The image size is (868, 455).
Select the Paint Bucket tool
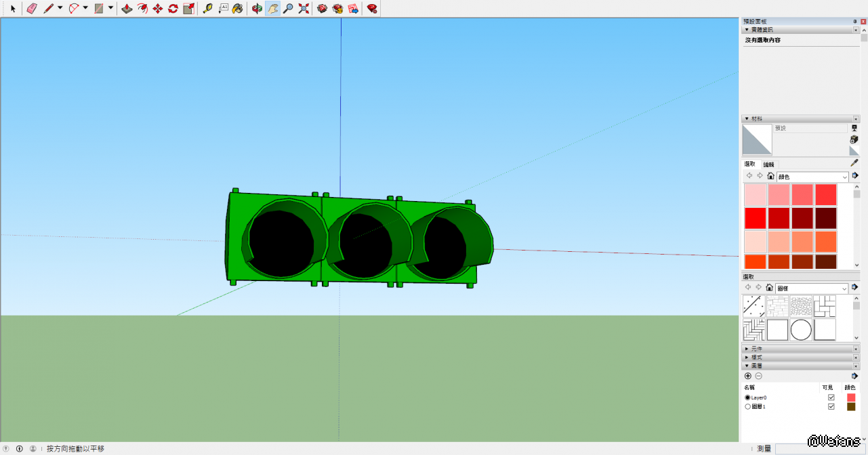(x=237, y=9)
